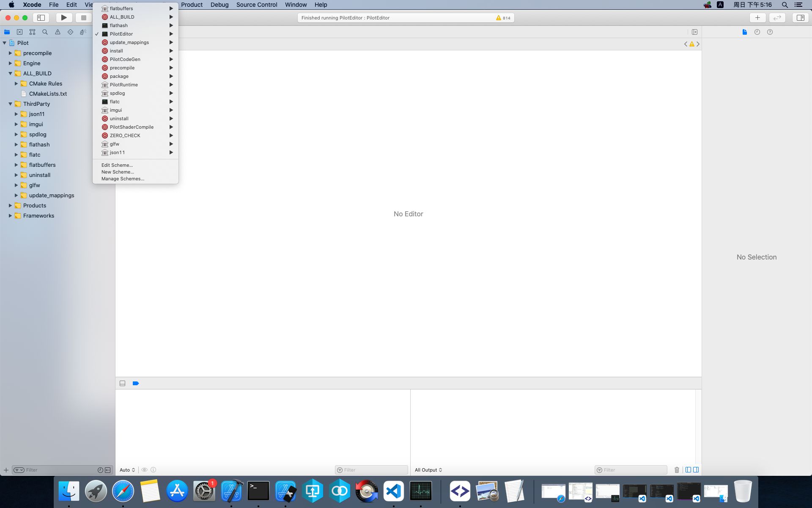
Task: Add a file with the navigator plus button
Action: 6,470
